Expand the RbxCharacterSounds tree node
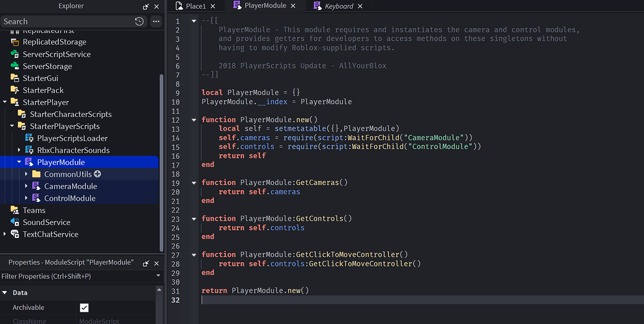This screenshot has width=644, height=324. tap(19, 150)
